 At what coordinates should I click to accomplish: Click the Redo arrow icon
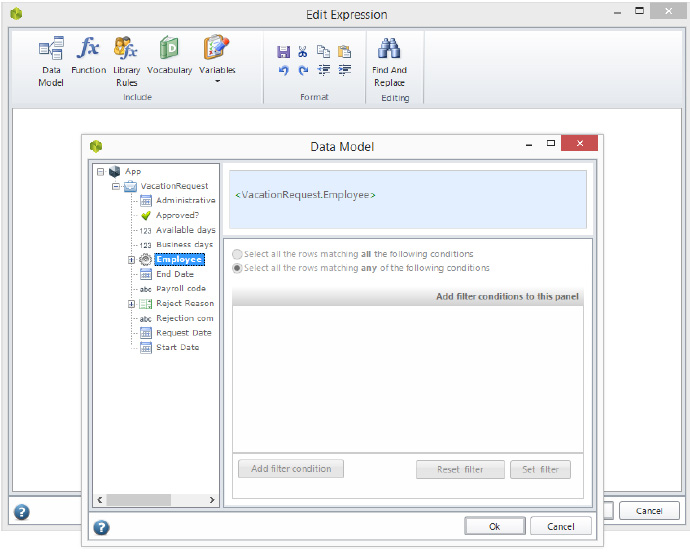303,70
